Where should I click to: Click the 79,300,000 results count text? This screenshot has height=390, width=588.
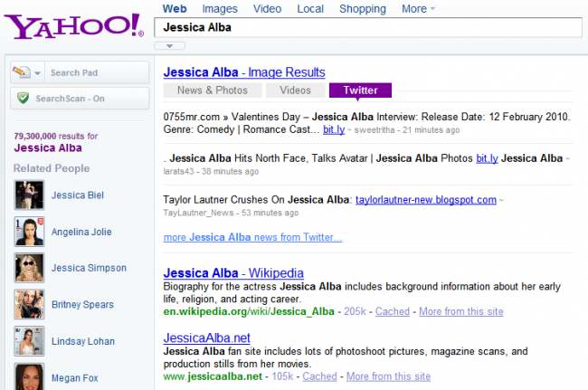(55, 136)
